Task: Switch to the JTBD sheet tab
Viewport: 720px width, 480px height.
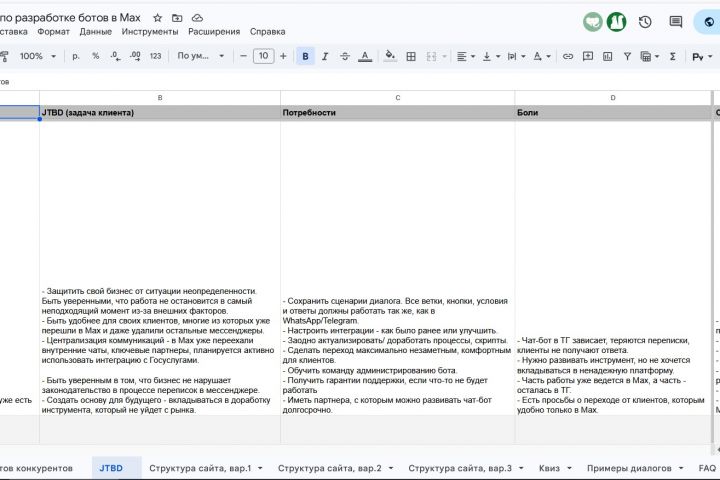Action: coord(111,468)
